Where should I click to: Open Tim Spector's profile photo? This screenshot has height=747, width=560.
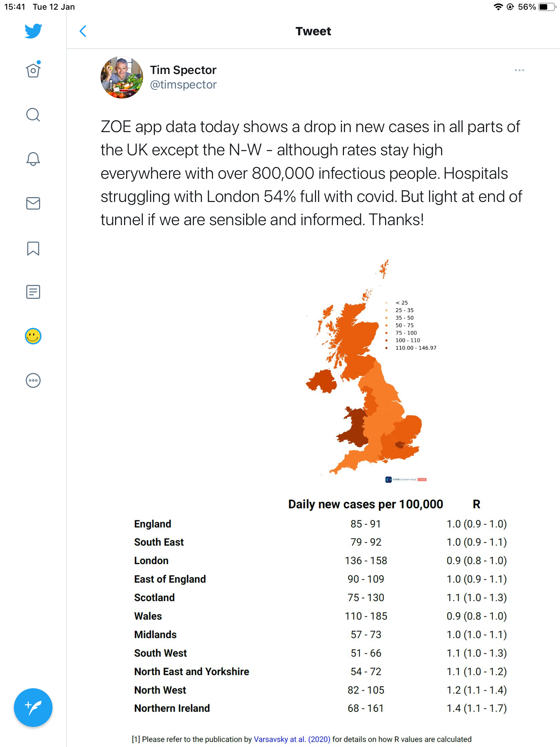(x=122, y=77)
